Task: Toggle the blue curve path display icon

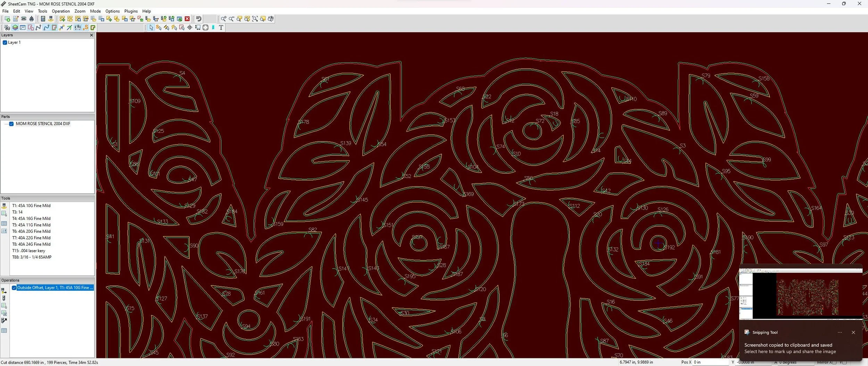Action: coord(46,27)
